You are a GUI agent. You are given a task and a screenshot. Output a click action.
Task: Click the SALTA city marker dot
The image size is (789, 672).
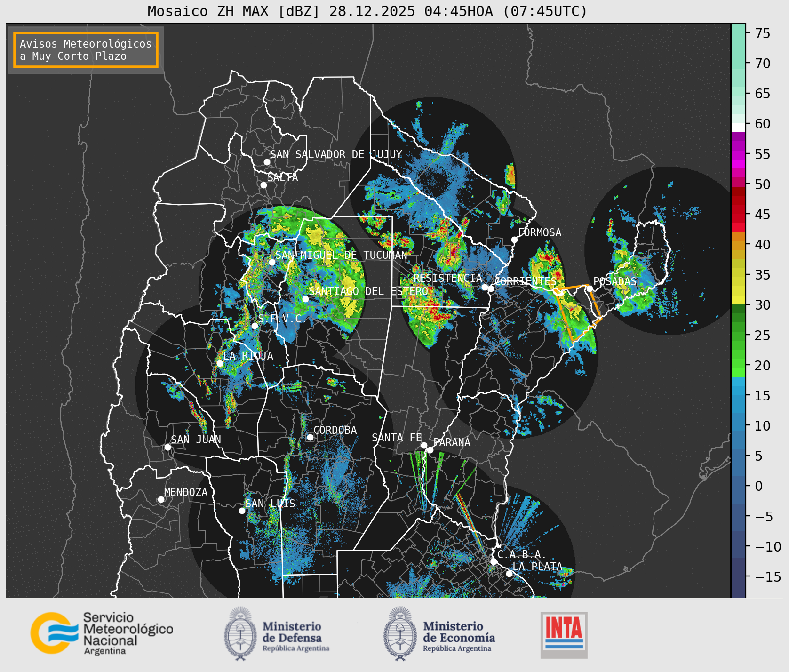(x=264, y=185)
